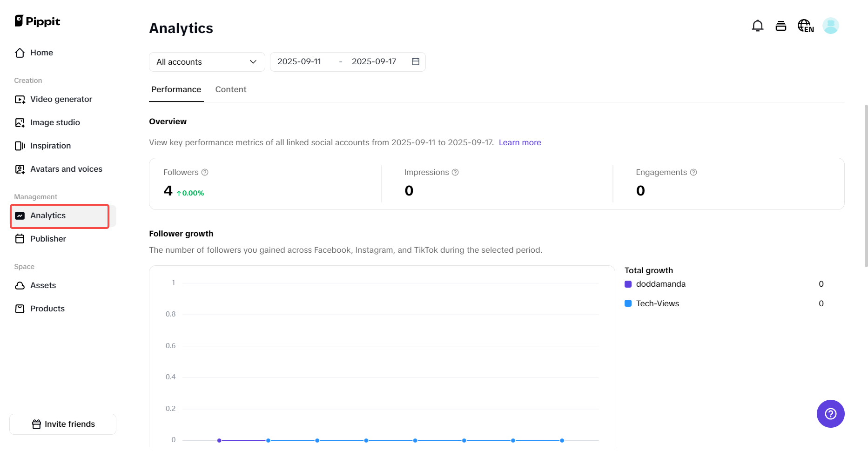868x451 pixels.
Task: Click the Pippit logo
Action: [38, 21]
